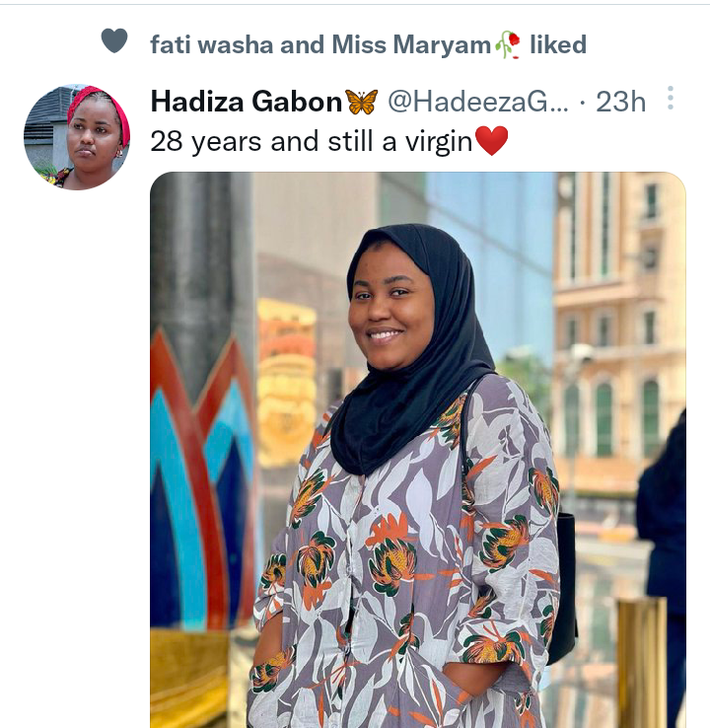Screen dimensions: 710x728
Task: Click the wilted rose emoji after Maryam
Action: [508, 45]
